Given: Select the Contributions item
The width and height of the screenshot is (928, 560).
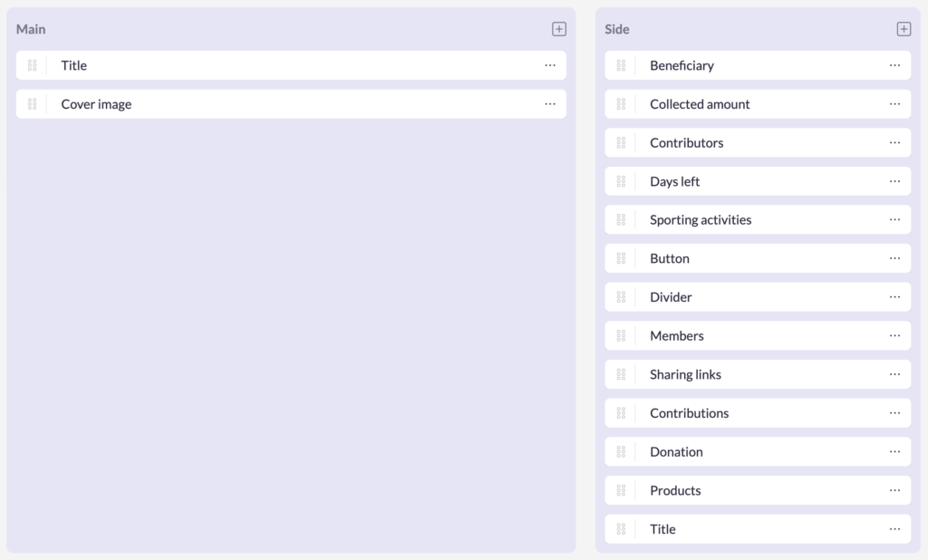Looking at the screenshot, I should pos(689,413).
